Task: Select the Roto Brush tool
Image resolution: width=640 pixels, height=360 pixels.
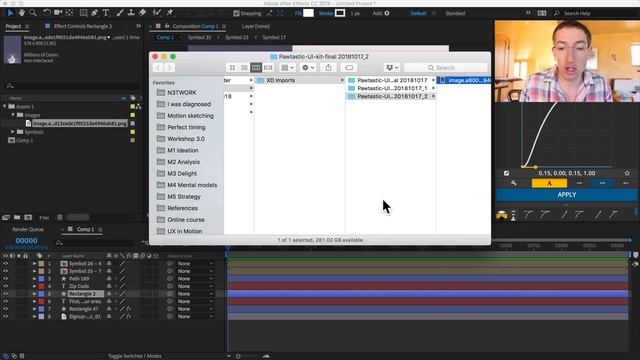Action: (x=156, y=13)
